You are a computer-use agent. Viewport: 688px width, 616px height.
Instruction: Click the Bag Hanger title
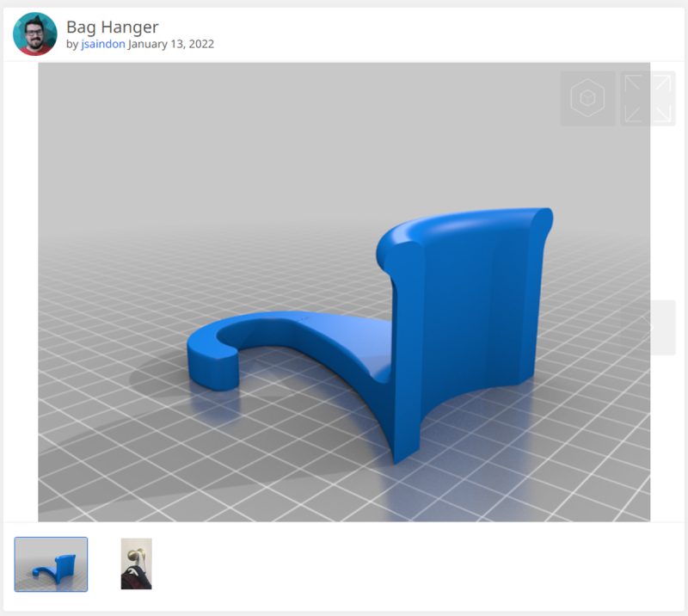(113, 28)
